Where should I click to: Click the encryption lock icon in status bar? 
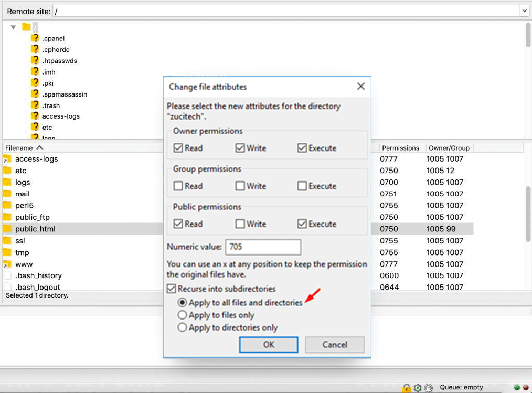pos(406,388)
